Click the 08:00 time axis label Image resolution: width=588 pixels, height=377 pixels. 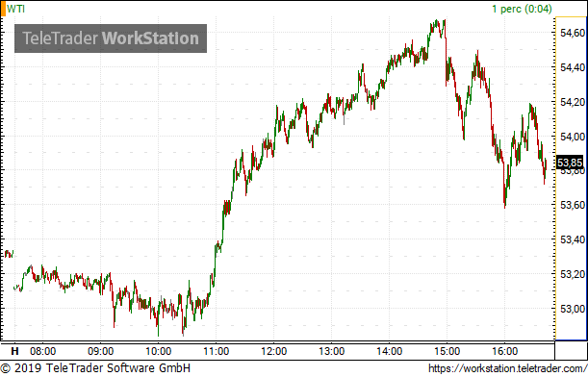point(42,352)
